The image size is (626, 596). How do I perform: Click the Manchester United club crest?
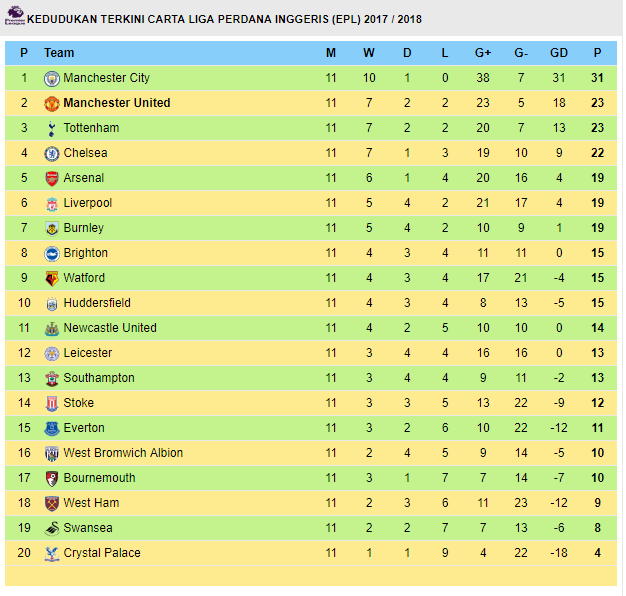click(x=52, y=103)
